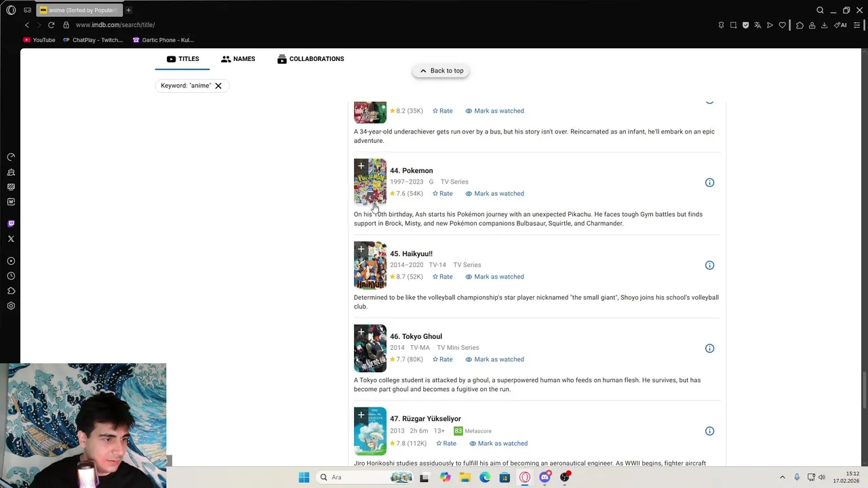
Task: Mark Pokemon as watched
Action: (x=494, y=194)
